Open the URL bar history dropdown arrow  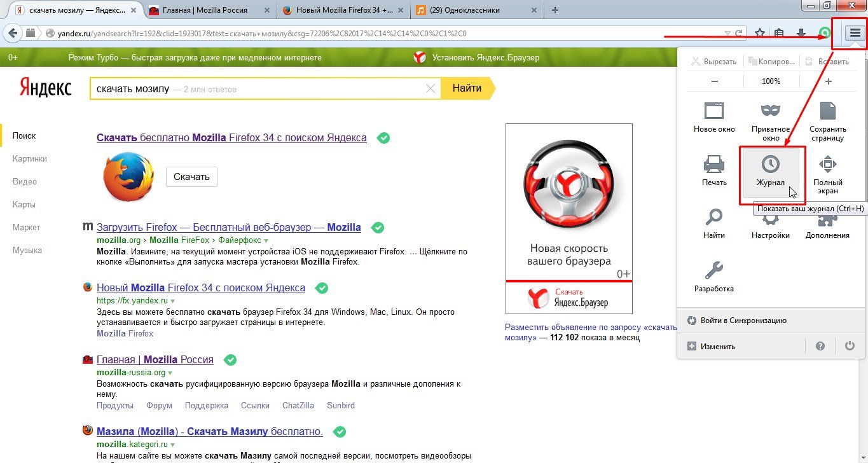click(x=727, y=33)
